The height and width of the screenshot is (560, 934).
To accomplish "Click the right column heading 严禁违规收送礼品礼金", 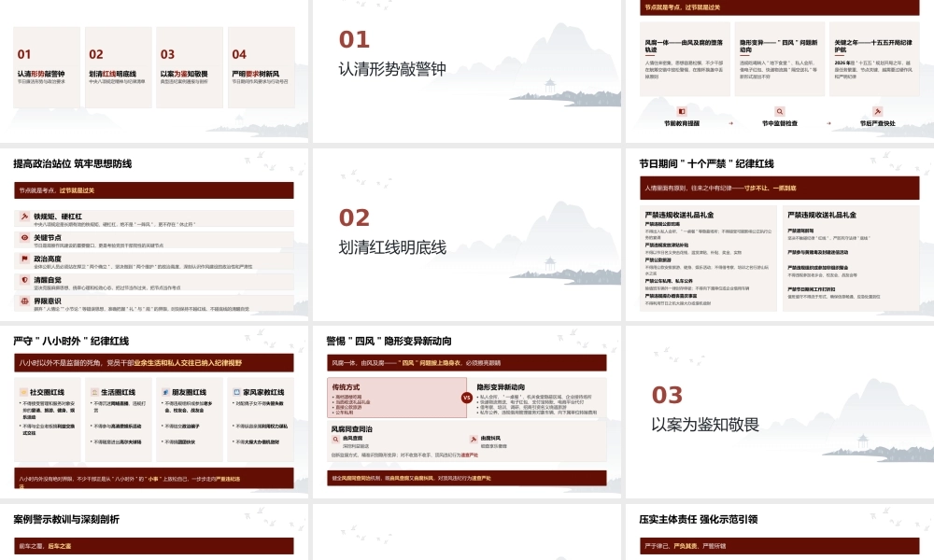I will click(822, 215).
